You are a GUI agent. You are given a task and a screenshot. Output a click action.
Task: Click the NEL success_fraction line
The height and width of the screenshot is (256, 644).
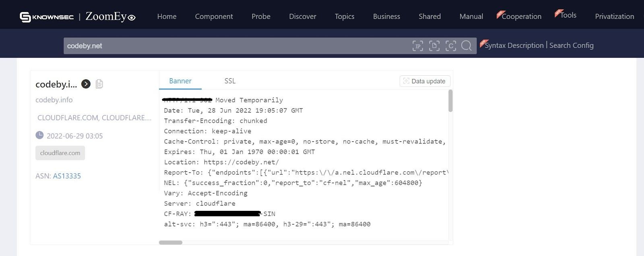293,183
